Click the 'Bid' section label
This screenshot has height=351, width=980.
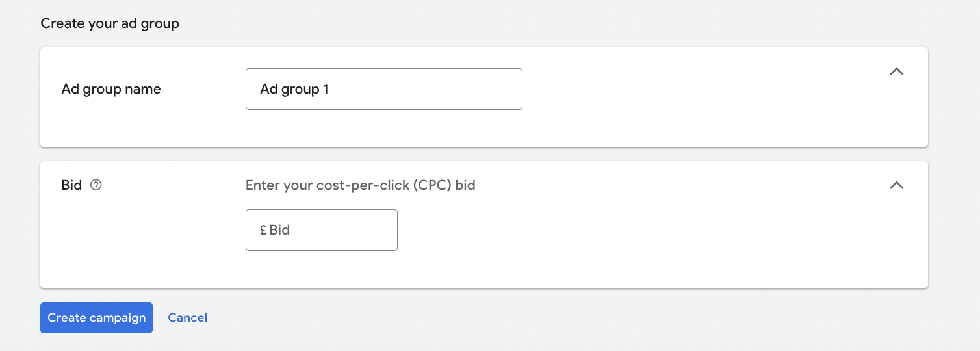click(x=71, y=185)
